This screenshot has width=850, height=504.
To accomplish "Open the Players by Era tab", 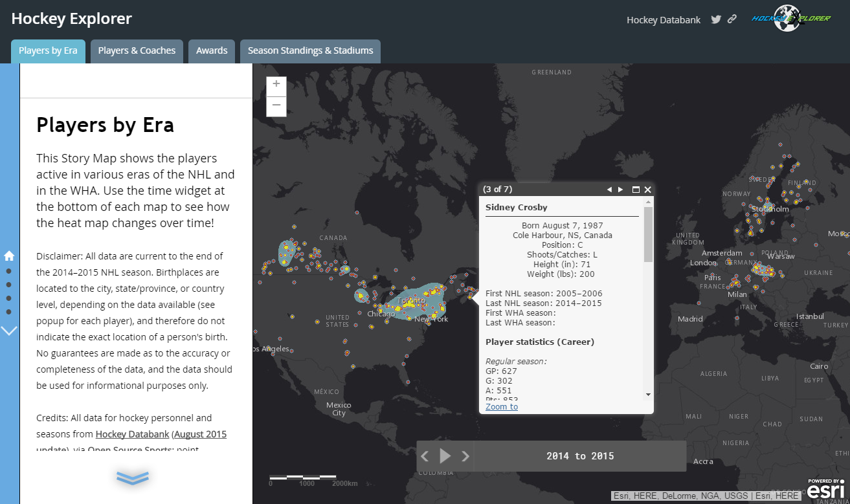I will coord(48,51).
